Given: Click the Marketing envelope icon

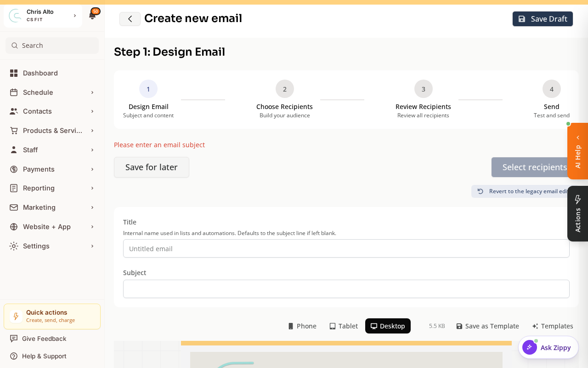Looking at the screenshot, I should pos(14,207).
